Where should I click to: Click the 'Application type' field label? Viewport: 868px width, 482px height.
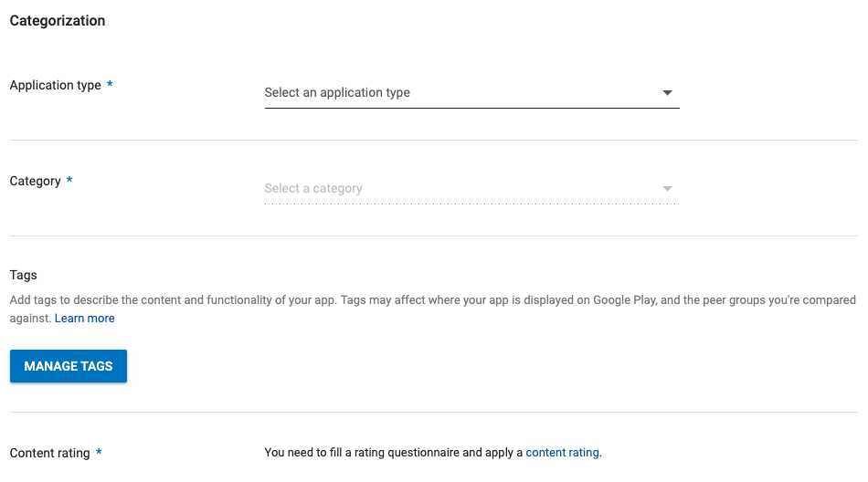pyautogui.click(x=55, y=86)
